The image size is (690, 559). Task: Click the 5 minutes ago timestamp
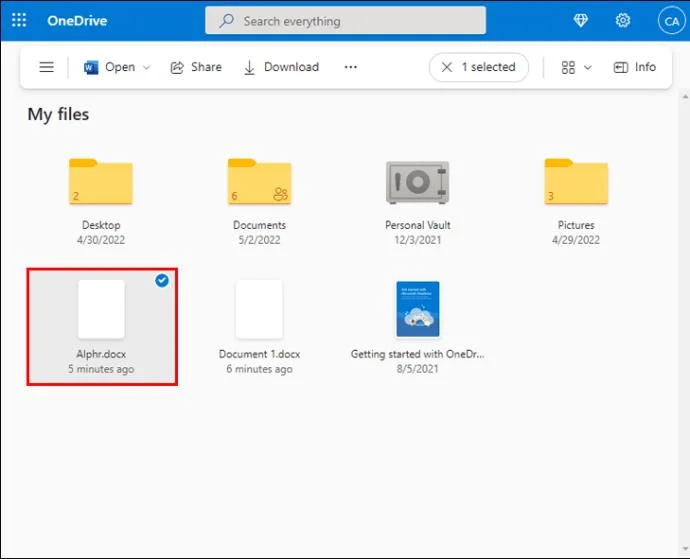coord(101,369)
